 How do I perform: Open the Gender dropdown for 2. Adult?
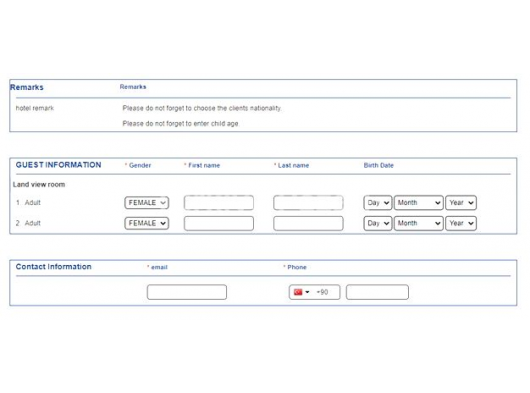point(146,223)
